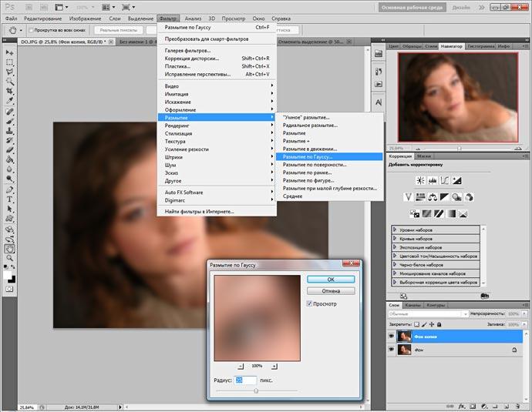Open Рендеринг submenu
532x412 pixels.
click(x=217, y=126)
